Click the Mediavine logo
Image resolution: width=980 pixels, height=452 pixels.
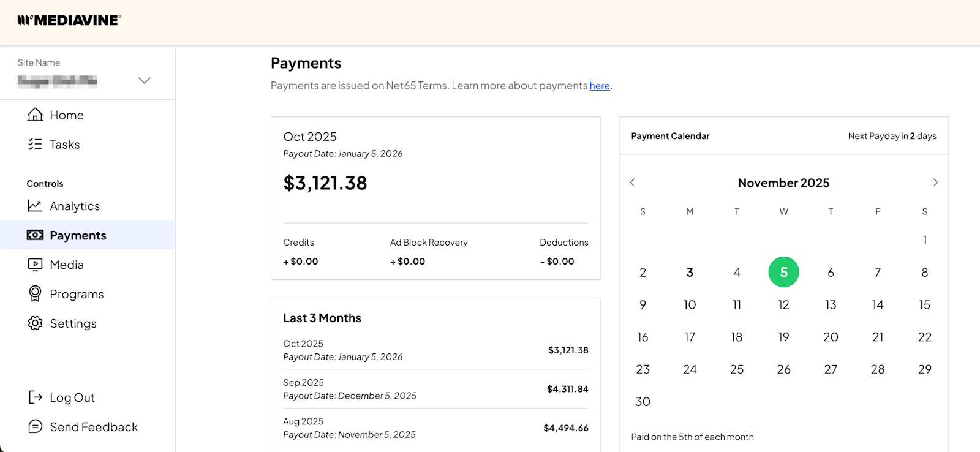[69, 20]
